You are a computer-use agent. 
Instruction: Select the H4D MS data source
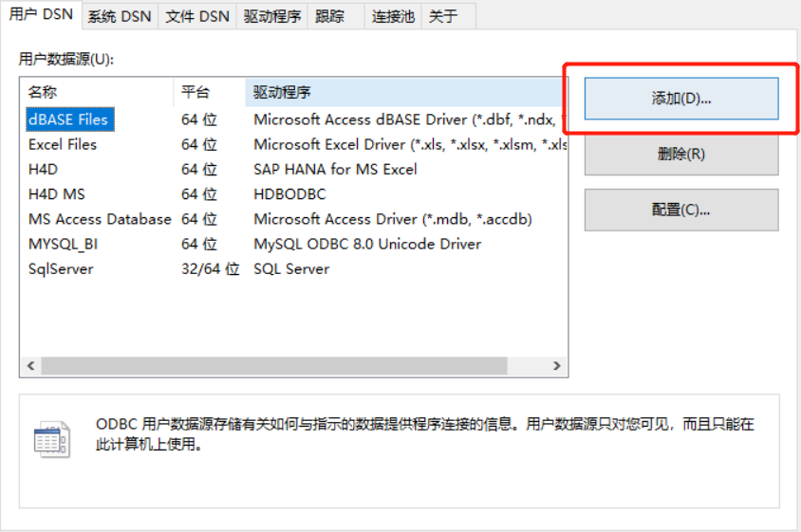coord(57,194)
